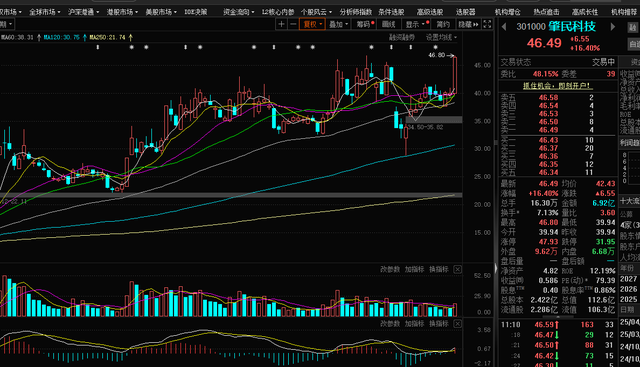Viewport: 640px width, 367px height.
Task: Toggle the 画线 drawing tools
Action: coord(389,24)
